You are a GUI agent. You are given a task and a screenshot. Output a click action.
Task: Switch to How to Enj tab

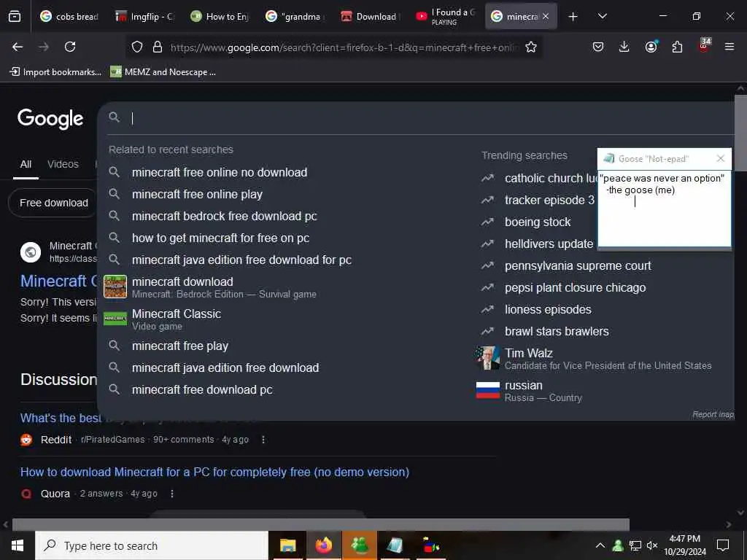pos(219,17)
